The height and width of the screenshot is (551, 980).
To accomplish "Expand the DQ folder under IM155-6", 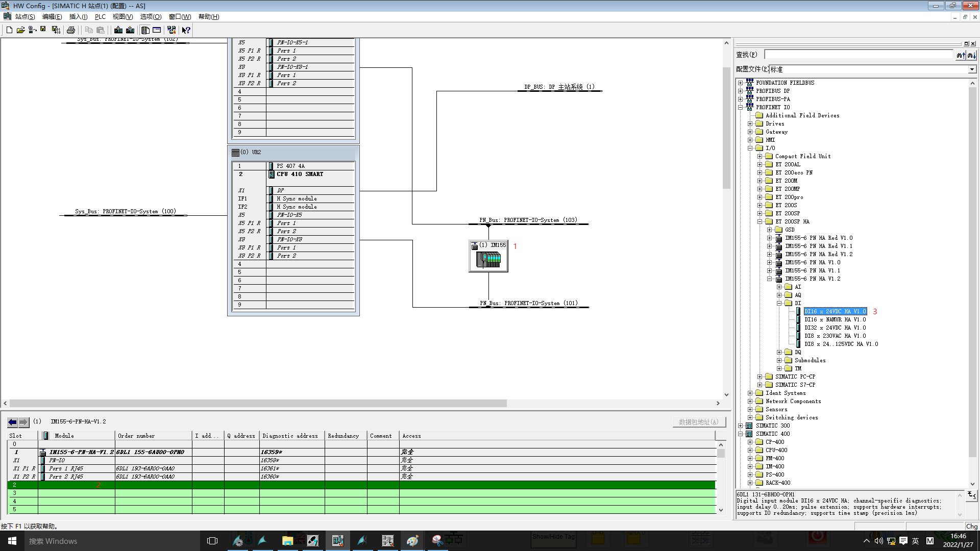I will pyautogui.click(x=779, y=352).
